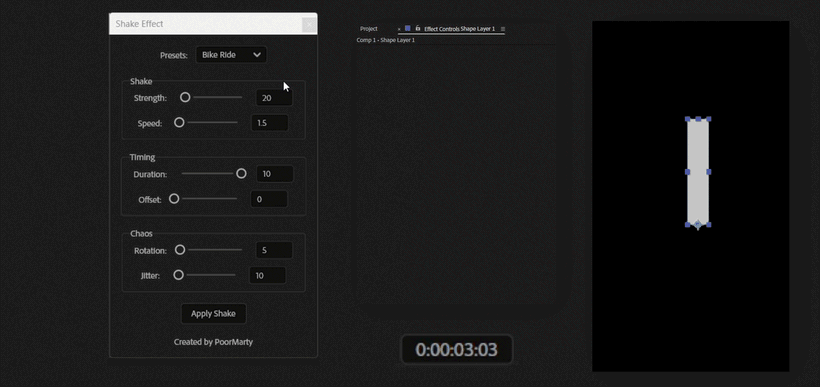Switch to the Project tab
The height and width of the screenshot is (387, 820).
click(369, 29)
